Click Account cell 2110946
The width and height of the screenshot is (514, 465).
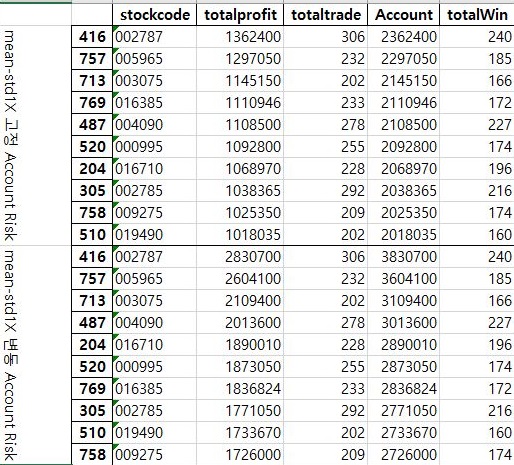[x=404, y=103]
